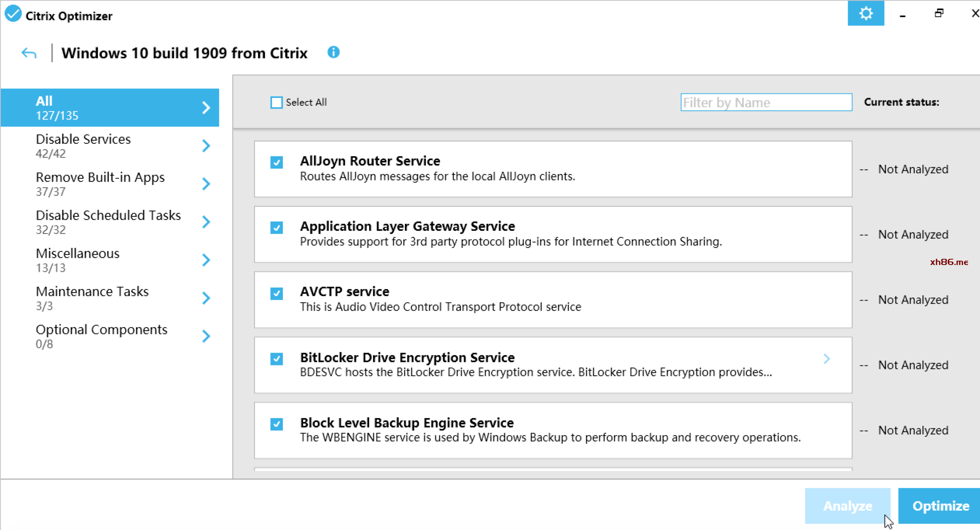The image size is (980, 530).
Task: Click the Optimize button
Action: tap(940, 506)
